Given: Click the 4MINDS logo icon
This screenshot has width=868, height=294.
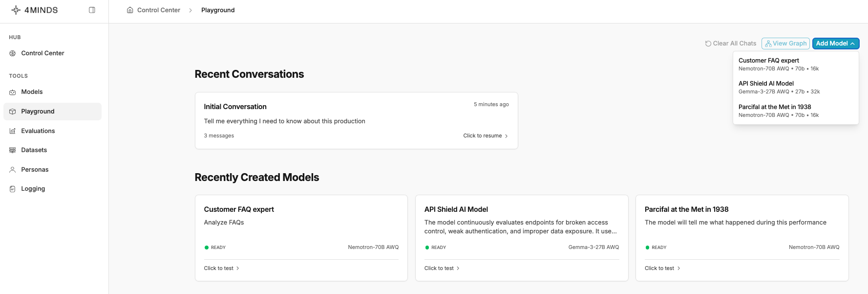Looking at the screenshot, I should [16, 10].
